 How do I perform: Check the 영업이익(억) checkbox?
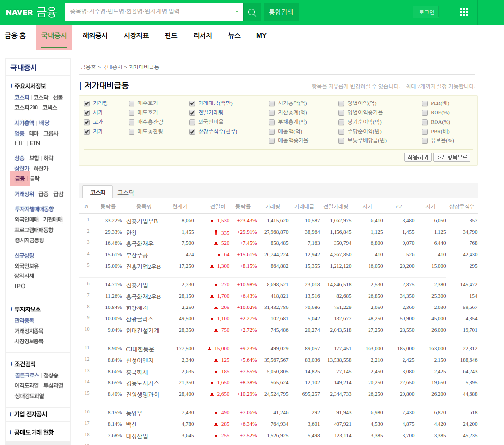(341, 103)
